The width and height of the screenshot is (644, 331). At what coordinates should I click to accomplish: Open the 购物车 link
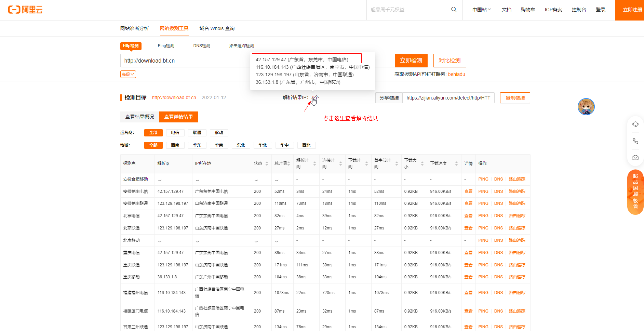[528, 10]
